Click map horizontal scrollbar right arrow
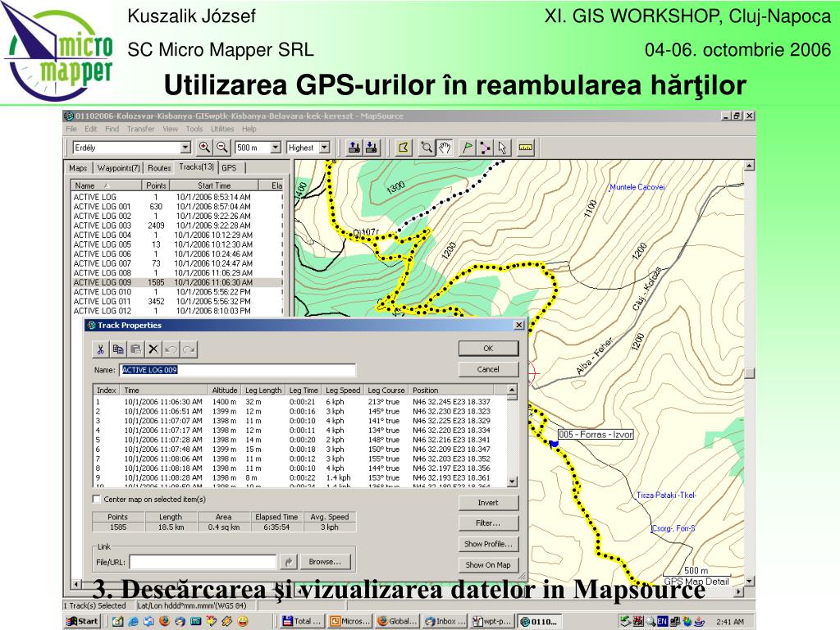Image resolution: width=840 pixels, height=630 pixels. (x=739, y=592)
